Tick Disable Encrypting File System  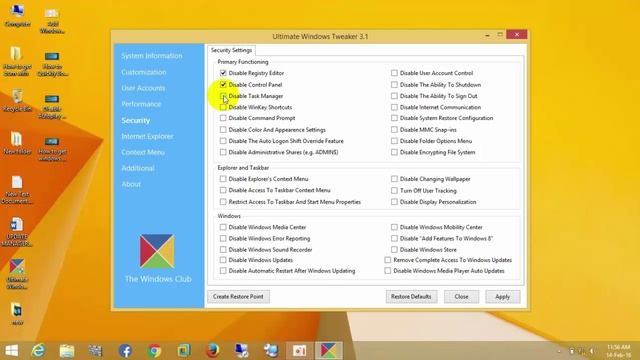click(x=394, y=152)
